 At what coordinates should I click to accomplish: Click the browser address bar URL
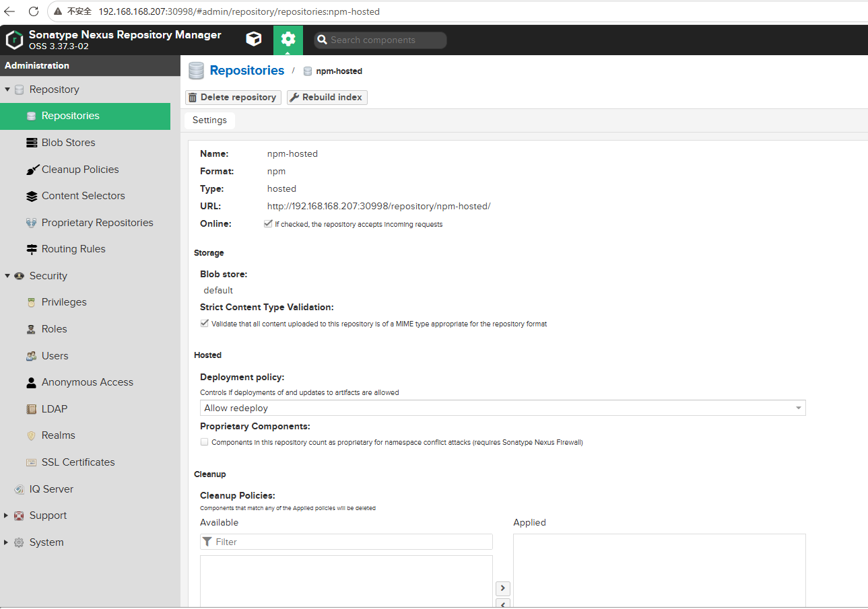239,11
